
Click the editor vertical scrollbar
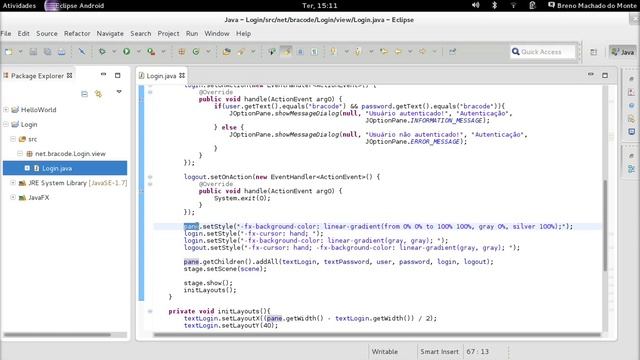pos(605,225)
